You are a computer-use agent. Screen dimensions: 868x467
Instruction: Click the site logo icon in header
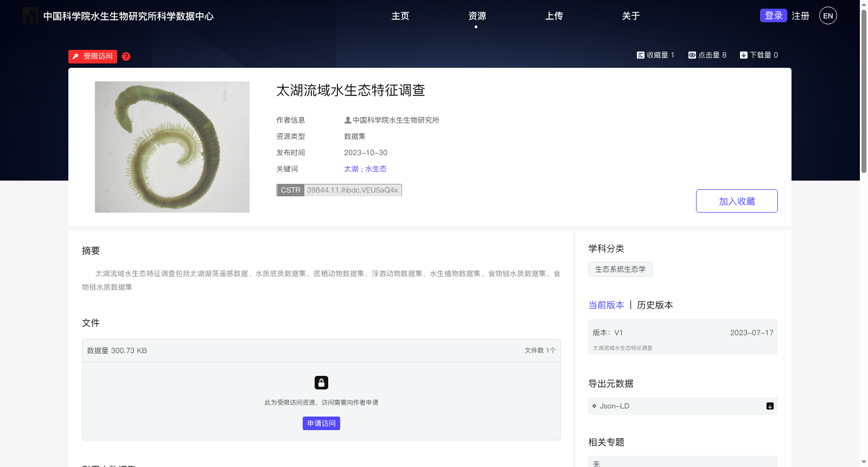(x=30, y=16)
